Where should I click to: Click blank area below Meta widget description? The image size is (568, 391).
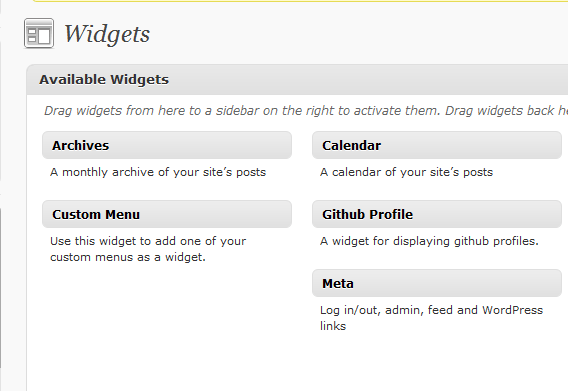(x=437, y=359)
